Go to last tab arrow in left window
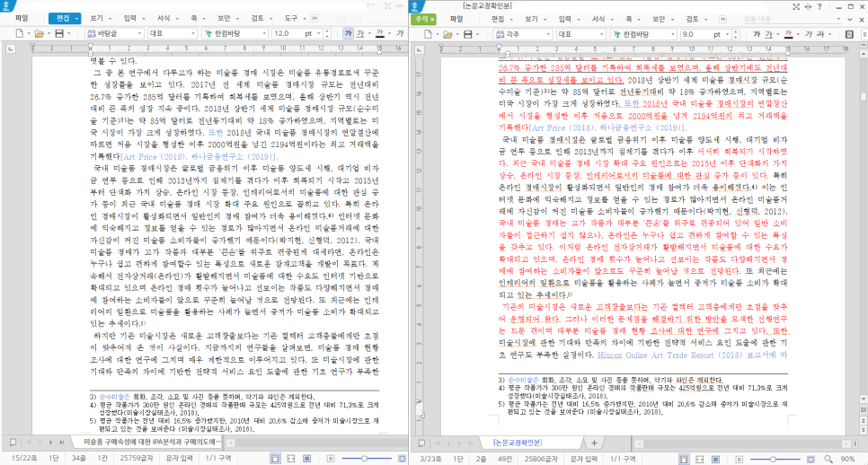 [x=62, y=443]
